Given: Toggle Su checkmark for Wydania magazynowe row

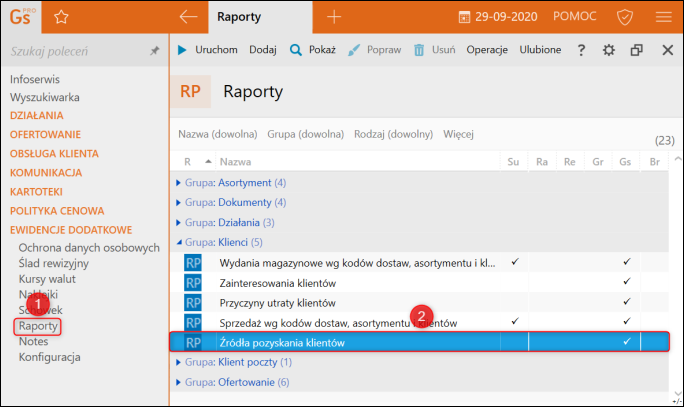Looking at the screenshot, I should click(514, 262).
